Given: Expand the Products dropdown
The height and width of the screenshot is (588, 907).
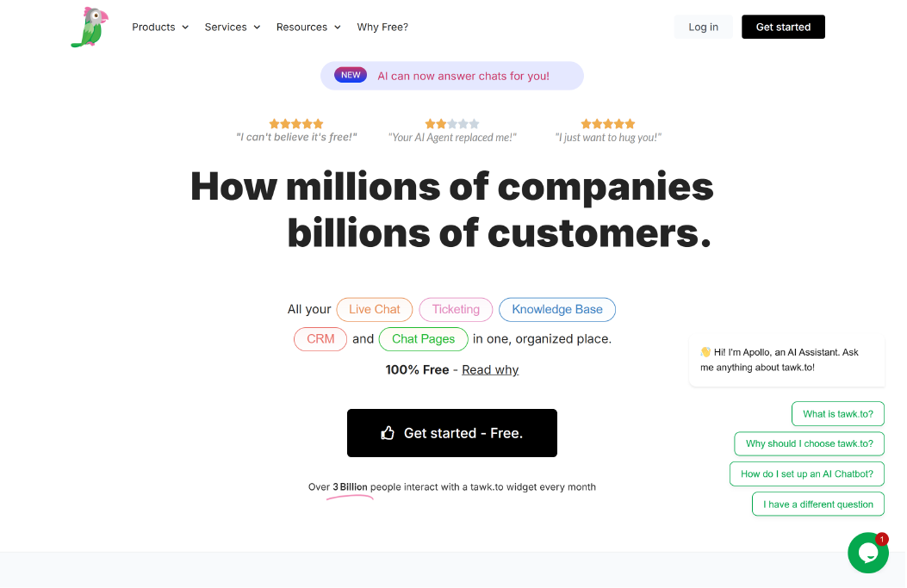Looking at the screenshot, I should click(x=159, y=27).
